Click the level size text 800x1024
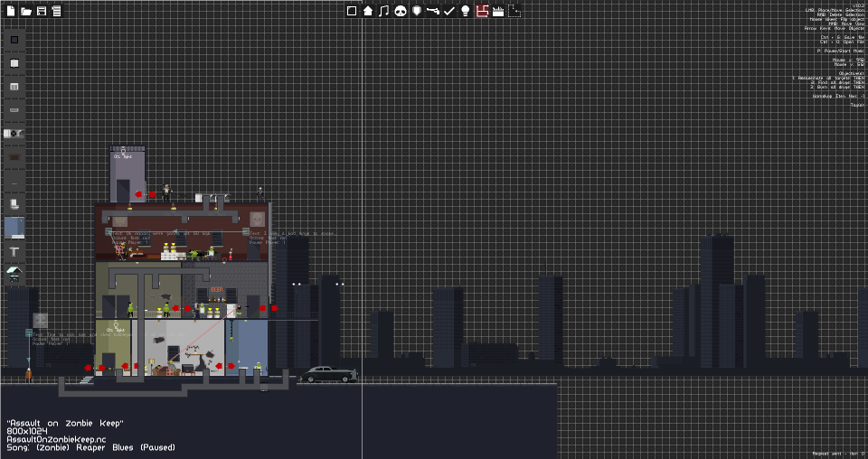 [28, 431]
